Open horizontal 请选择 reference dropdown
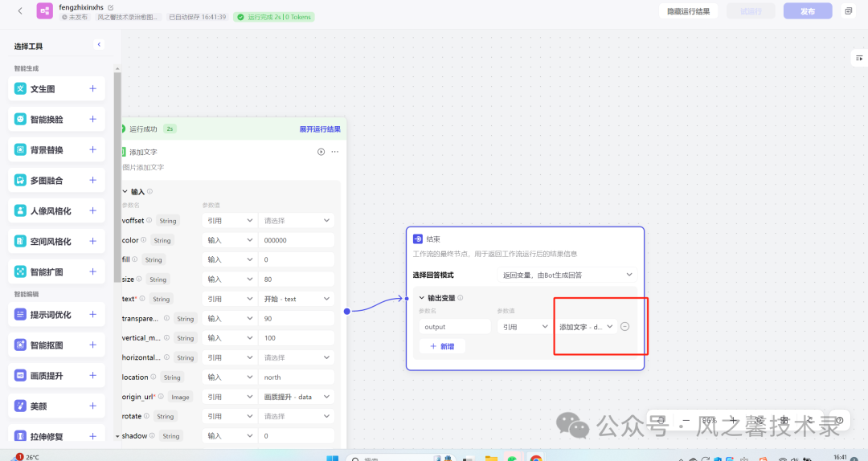Viewport: 868px width, 461px height. pos(296,357)
